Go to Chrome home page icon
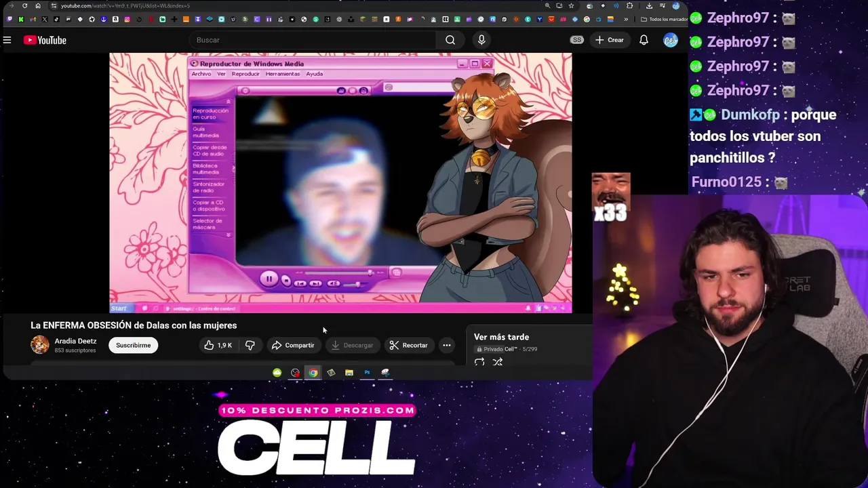 click(38, 5)
